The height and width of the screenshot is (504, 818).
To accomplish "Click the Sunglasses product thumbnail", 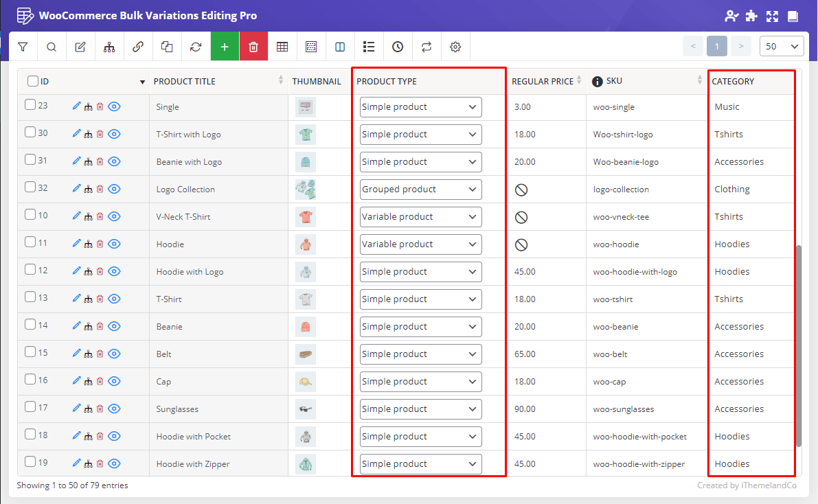I will click(x=306, y=409).
